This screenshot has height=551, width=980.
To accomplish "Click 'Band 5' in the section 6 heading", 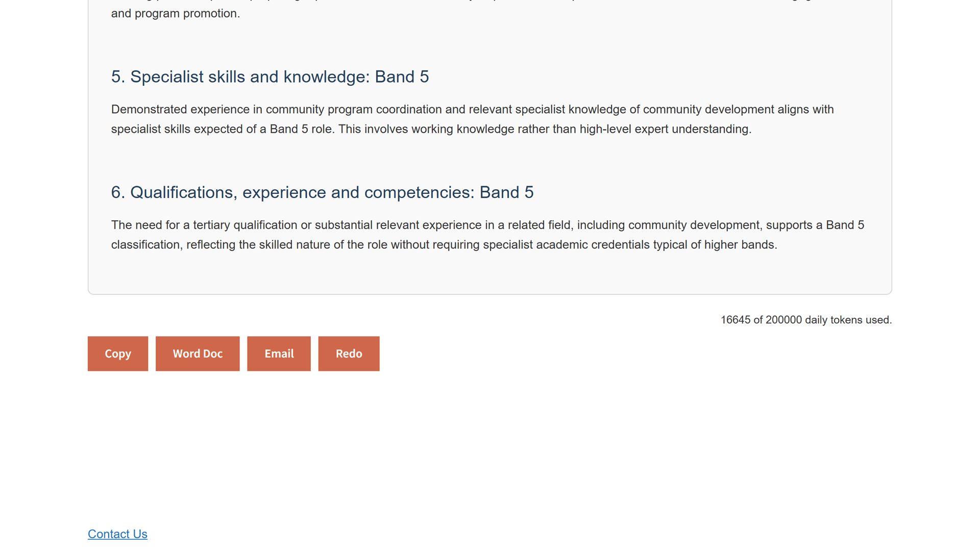I will [506, 192].
